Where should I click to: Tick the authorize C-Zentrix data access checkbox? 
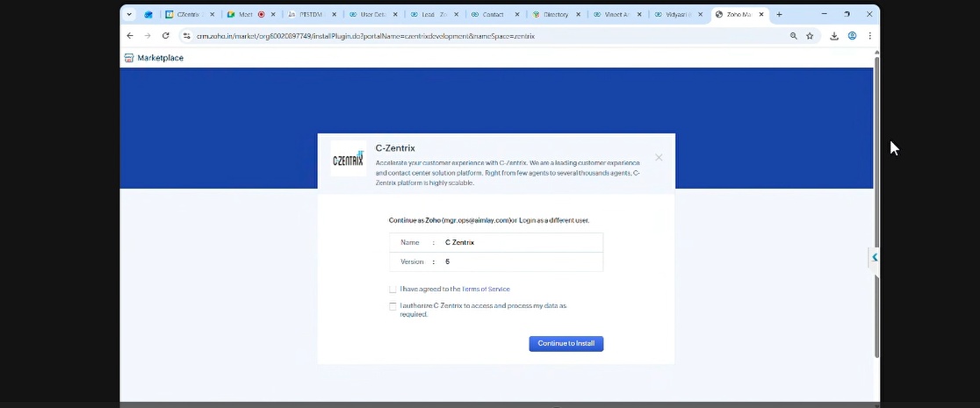pyautogui.click(x=393, y=306)
